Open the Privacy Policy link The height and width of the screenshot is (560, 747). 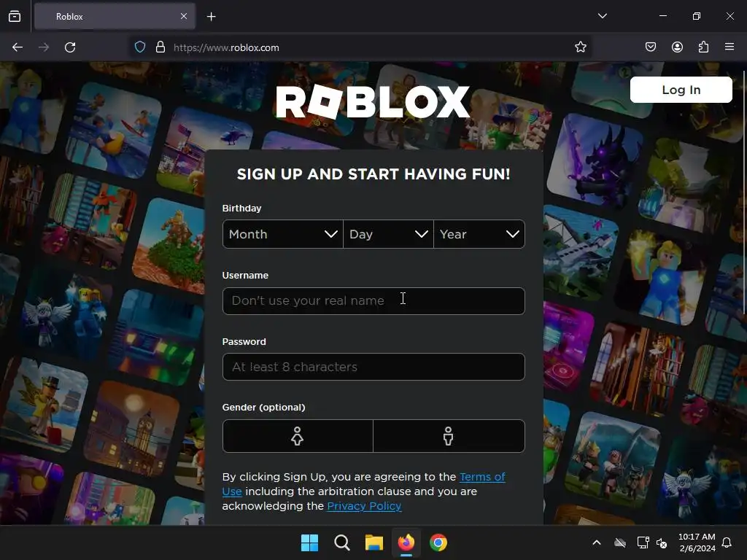[365, 506]
